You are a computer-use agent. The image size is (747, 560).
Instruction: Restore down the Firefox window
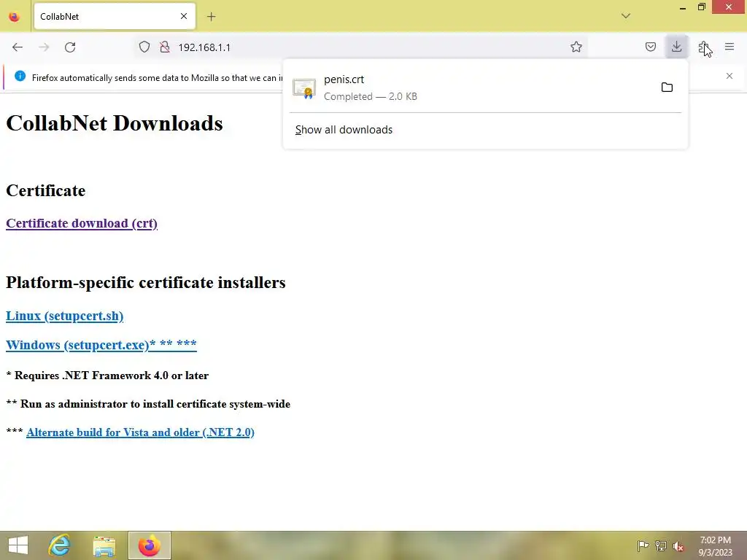701,7
